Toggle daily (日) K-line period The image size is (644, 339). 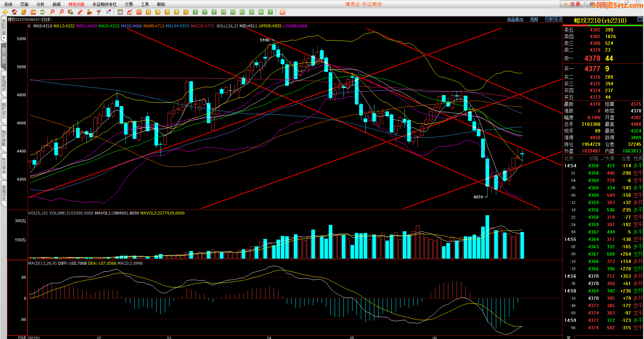(148, 12)
